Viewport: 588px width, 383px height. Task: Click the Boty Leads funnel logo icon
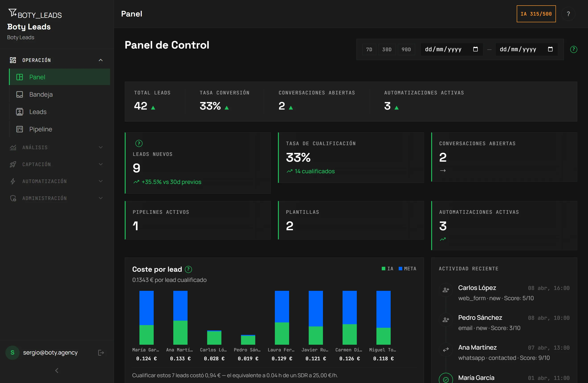pyautogui.click(x=12, y=13)
